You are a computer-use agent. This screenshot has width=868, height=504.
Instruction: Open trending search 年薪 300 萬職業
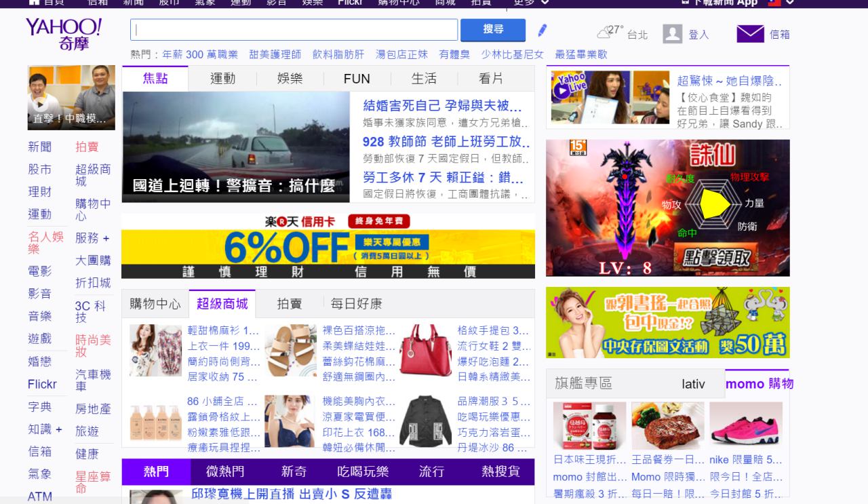[x=201, y=54]
